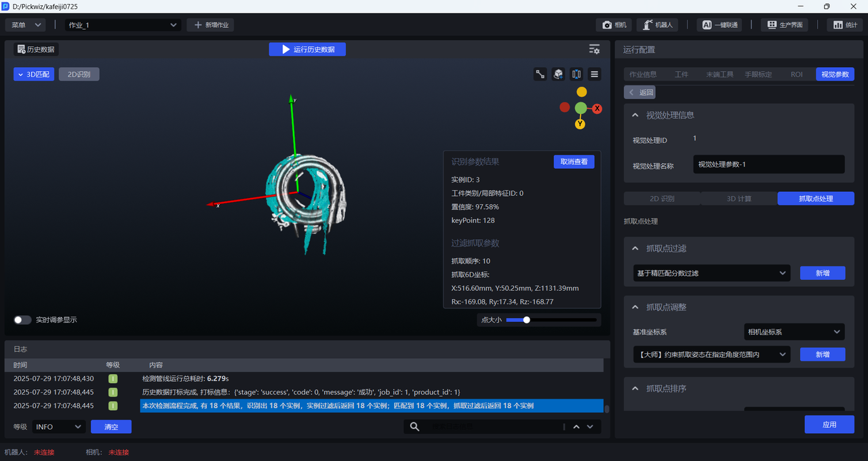Viewport: 868px width, 461px height.
Task: Click the camera (相机) toolbar button
Action: 614,25
